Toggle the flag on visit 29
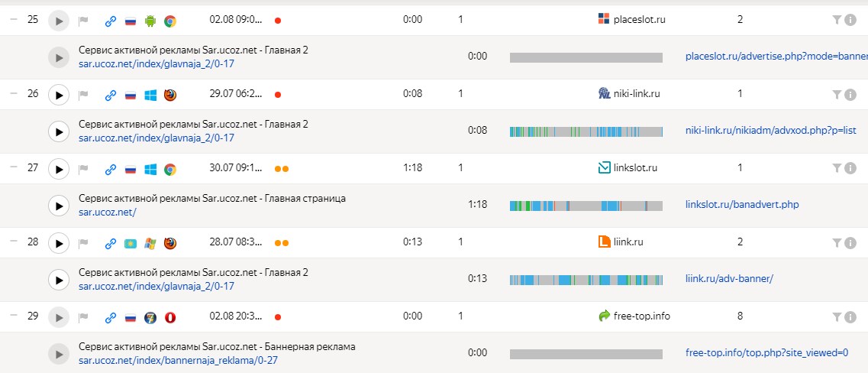The height and width of the screenshot is (373, 868). (x=83, y=317)
